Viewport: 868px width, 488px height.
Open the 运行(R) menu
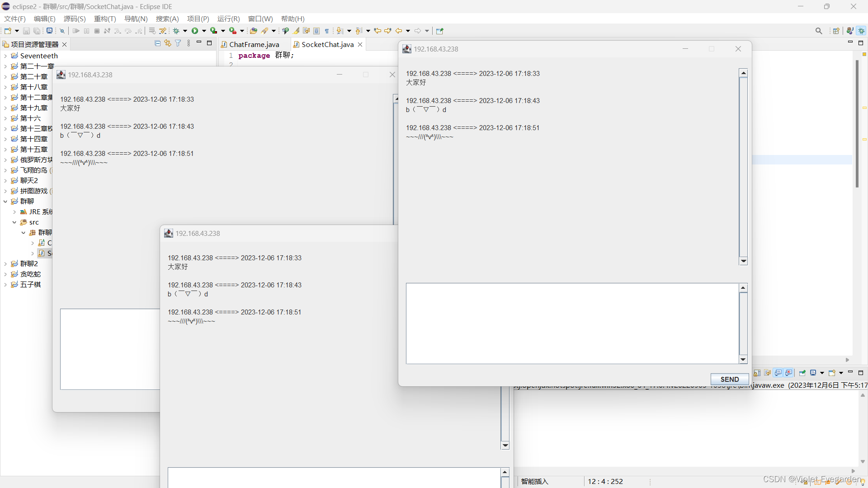(228, 19)
